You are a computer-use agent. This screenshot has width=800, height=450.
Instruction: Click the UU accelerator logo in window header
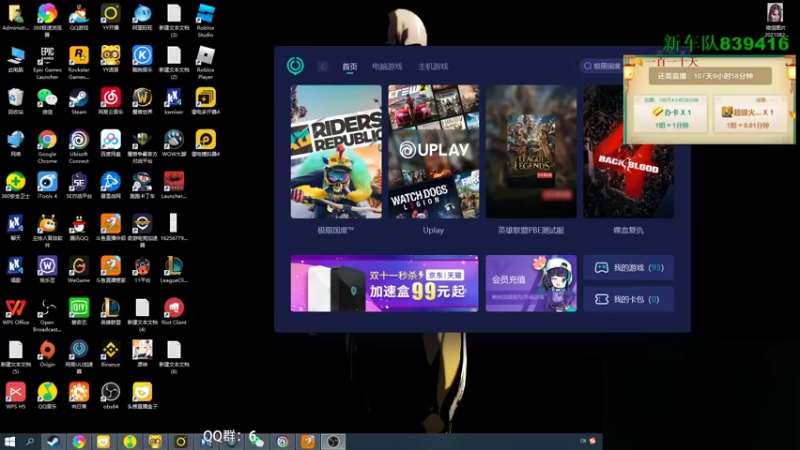click(295, 66)
